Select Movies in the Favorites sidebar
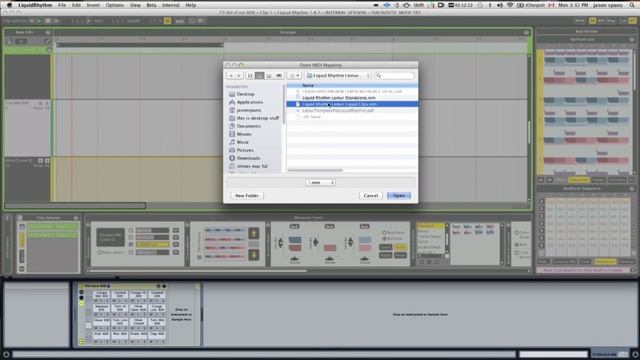Viewport: 640px width, 360px height. (244, 134)
